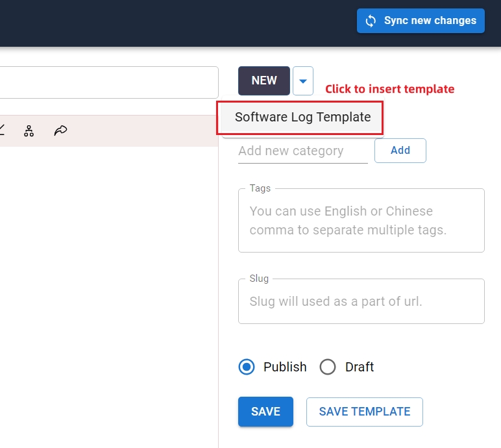501x448 pixels.
Task: Click inside the Tags text box
Action: click(x=361, y=221)
